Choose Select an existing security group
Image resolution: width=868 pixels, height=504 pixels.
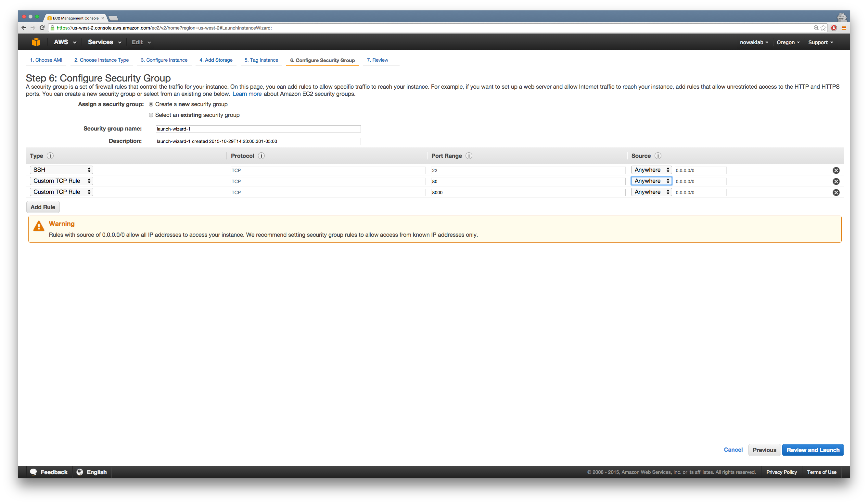[x=151, y=115]
